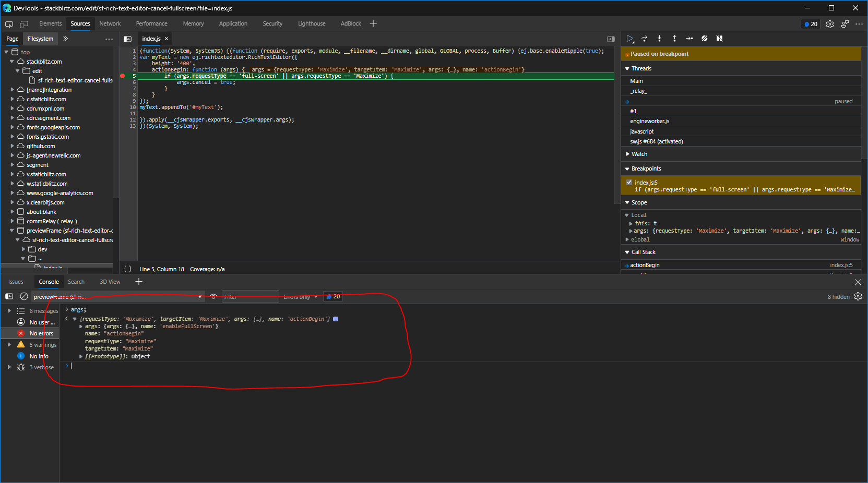868x483 pixels.
Task: Step into next function call
Action: (659, 39)
